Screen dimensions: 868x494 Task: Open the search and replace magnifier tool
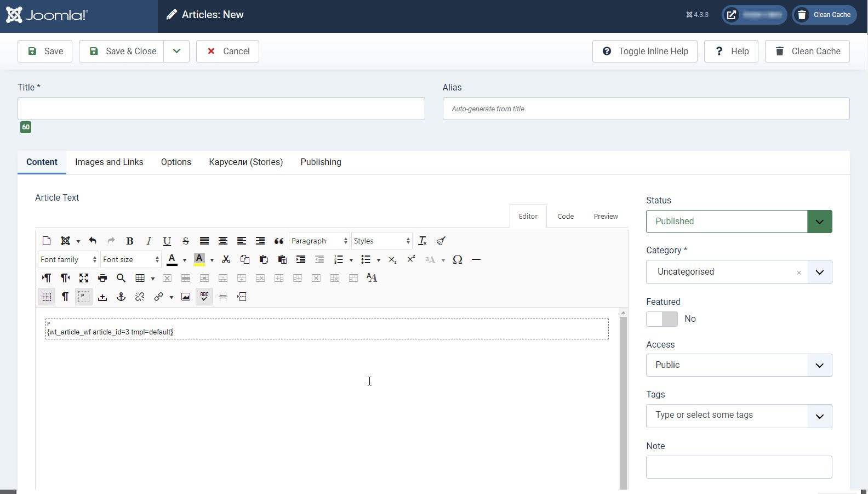pos(121,278)
